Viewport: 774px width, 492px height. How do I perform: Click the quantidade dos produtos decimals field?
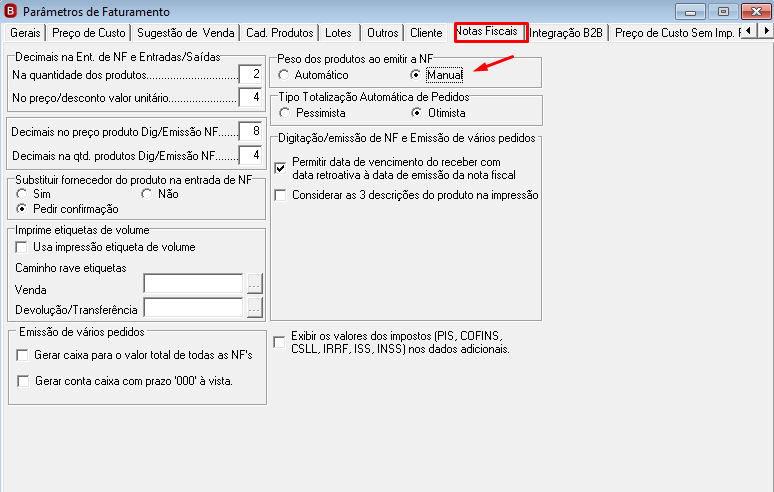coord(250,74)
